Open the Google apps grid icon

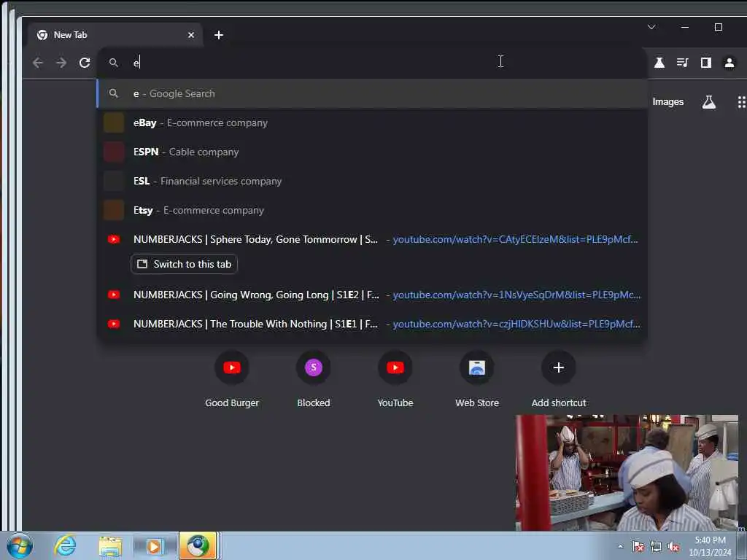tap(741, 102)
